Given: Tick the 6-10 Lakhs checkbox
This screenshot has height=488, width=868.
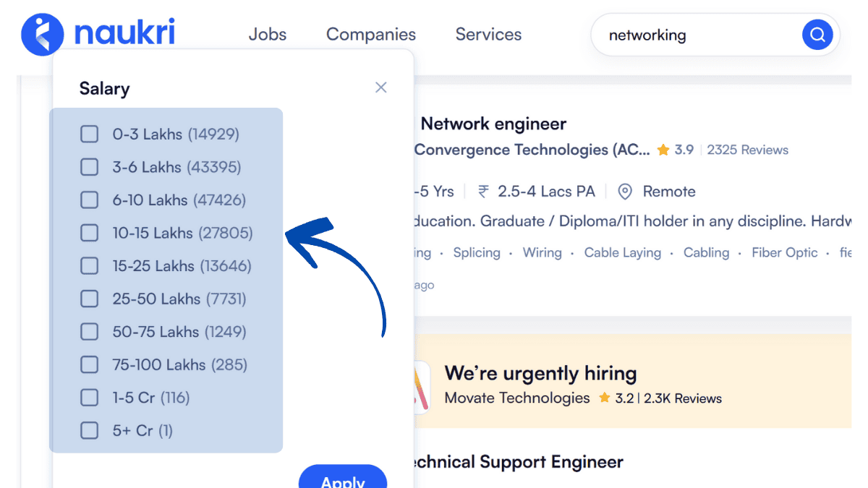Looking at the screenshot, I should pyautogui.click(x=89, y=200).
